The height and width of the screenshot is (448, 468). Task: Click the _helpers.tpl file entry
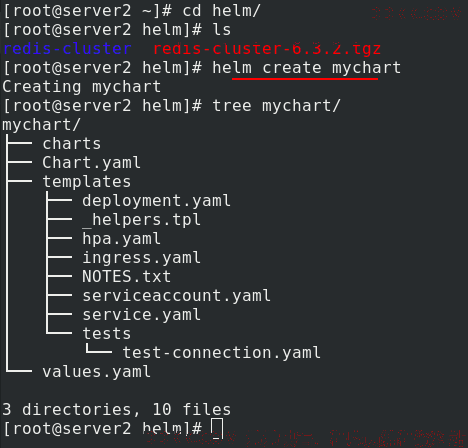coord(141,220)
